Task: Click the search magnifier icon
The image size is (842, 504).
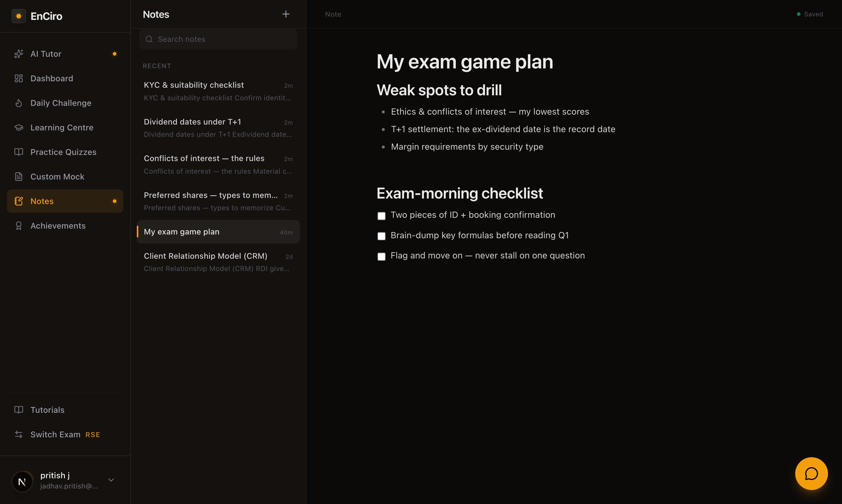Action: [149, 39]
